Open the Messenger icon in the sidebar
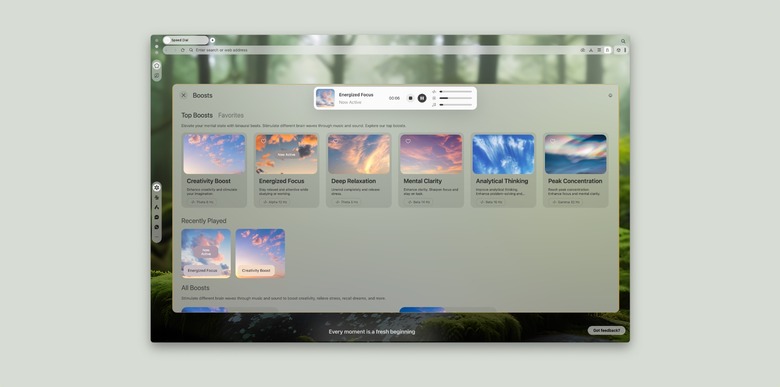 [157, 217]
